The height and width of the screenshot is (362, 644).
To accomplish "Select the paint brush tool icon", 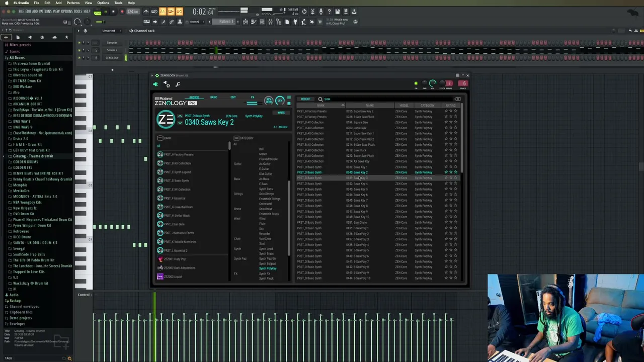I will click(163, 22).
